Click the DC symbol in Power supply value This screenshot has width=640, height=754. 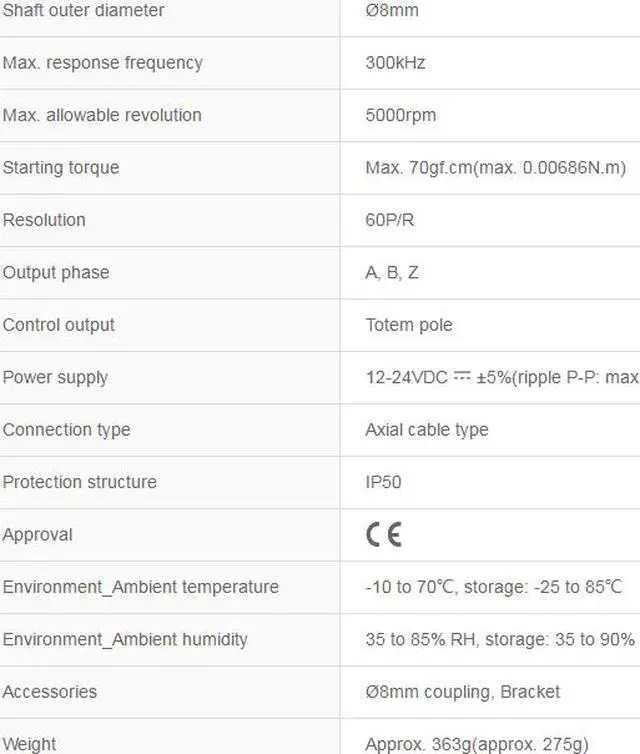462,377
